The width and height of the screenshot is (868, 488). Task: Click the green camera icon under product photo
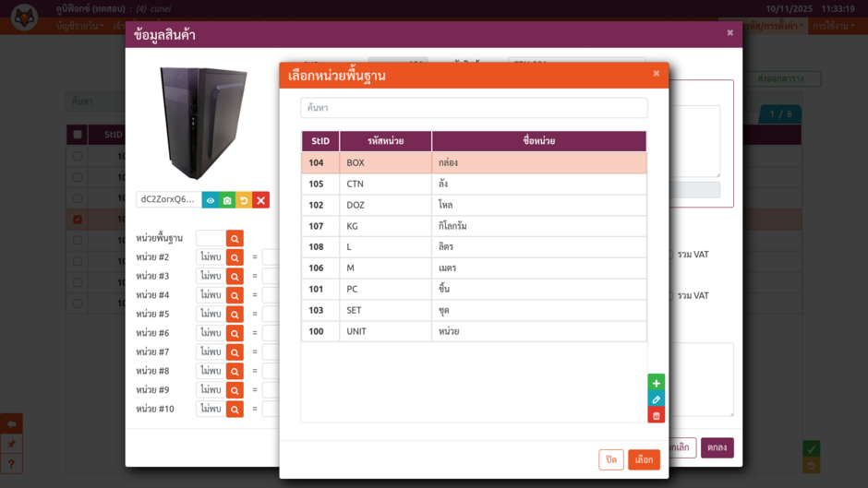point(227,200)
